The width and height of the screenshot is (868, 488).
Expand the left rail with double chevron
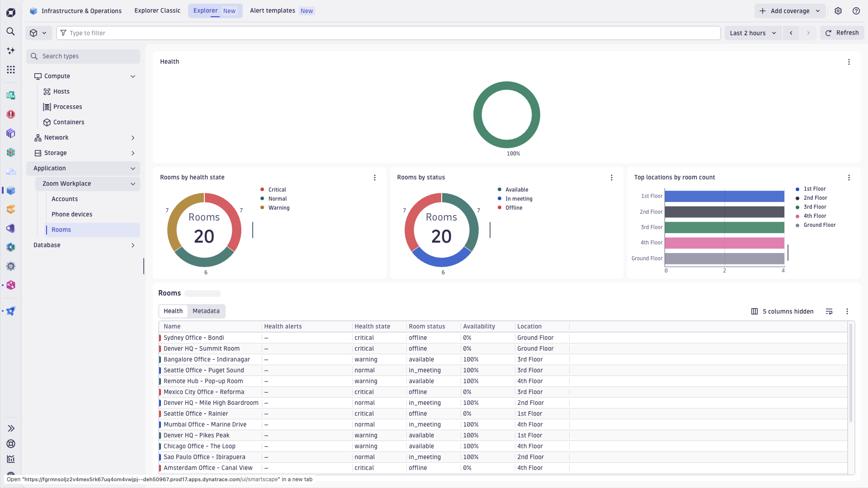(11, 428)
